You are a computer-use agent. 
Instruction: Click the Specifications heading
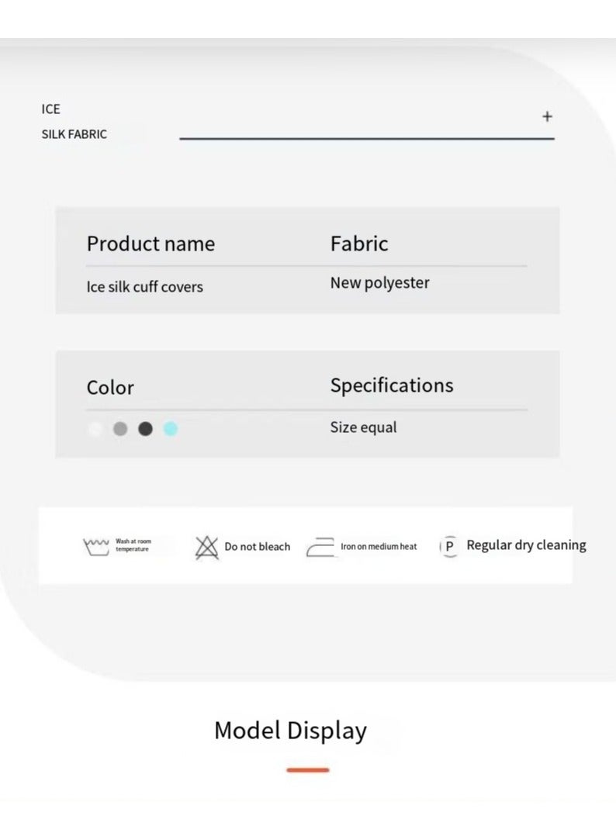tap(392, 385)
